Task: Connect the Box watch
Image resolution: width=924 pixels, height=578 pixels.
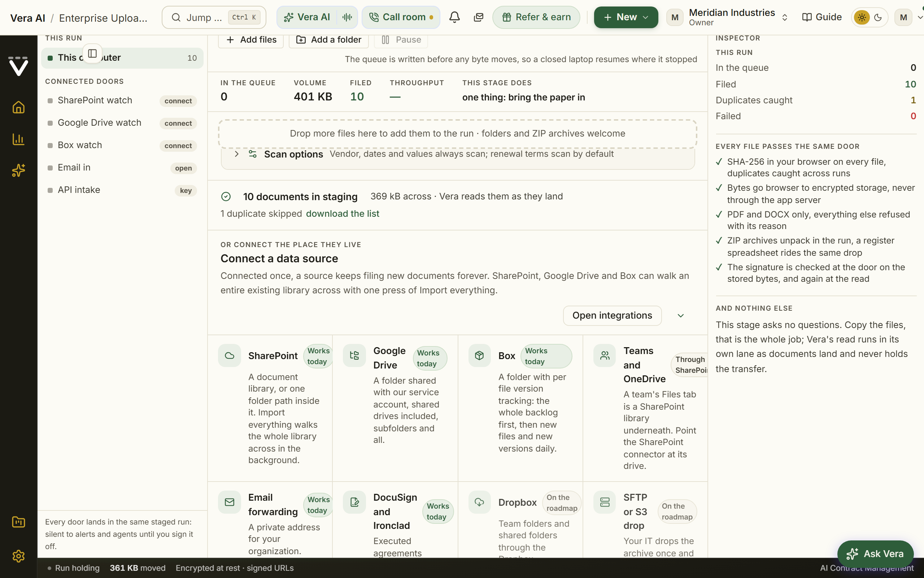Action: coord(178,146)
